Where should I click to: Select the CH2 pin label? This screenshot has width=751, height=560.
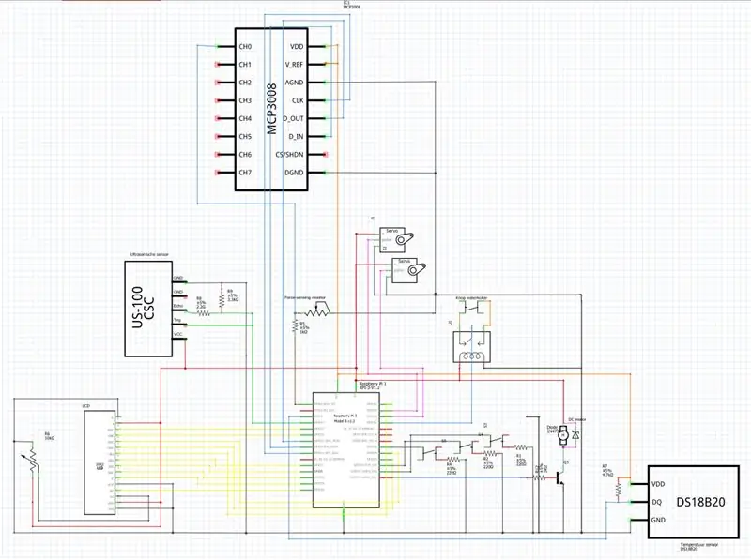pos(245,83)
